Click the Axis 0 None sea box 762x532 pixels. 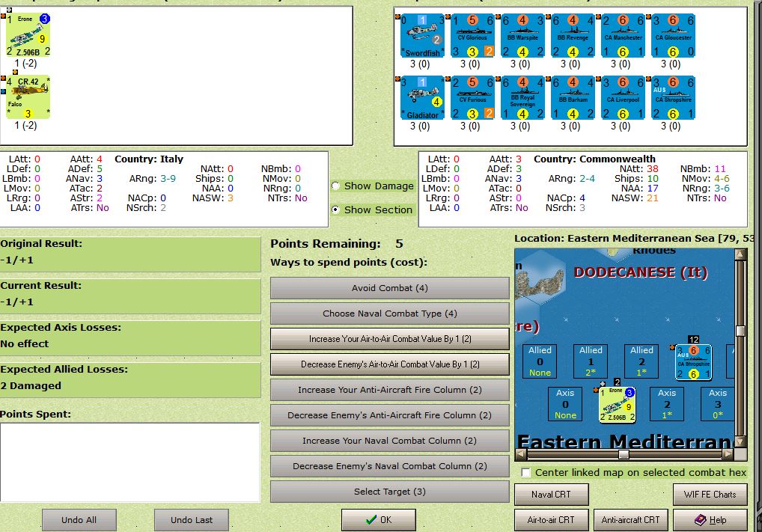click(565, 404)
